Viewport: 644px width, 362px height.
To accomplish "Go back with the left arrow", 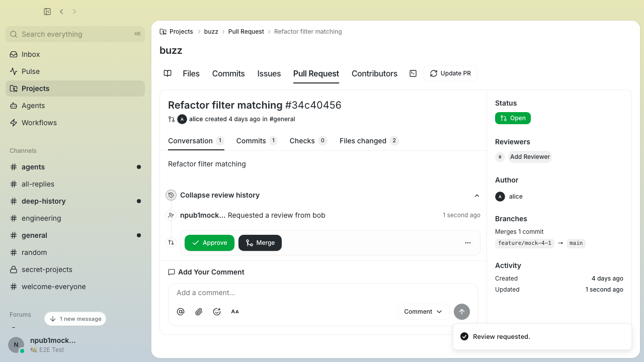I will (x=61, y=12).
